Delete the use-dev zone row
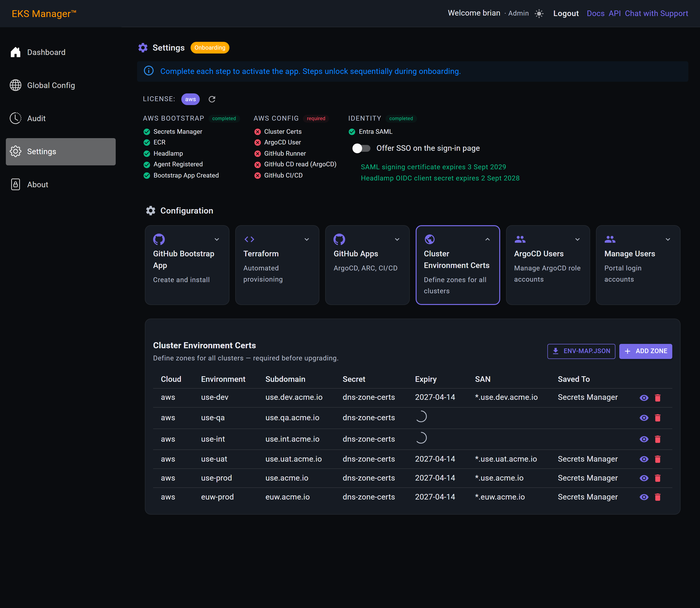 [x=658, y=398]
